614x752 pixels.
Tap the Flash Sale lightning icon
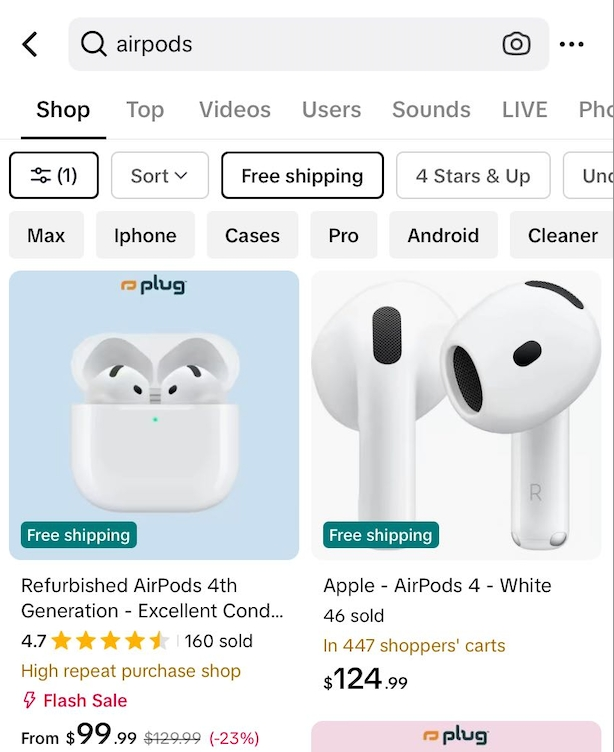[29, 700]
